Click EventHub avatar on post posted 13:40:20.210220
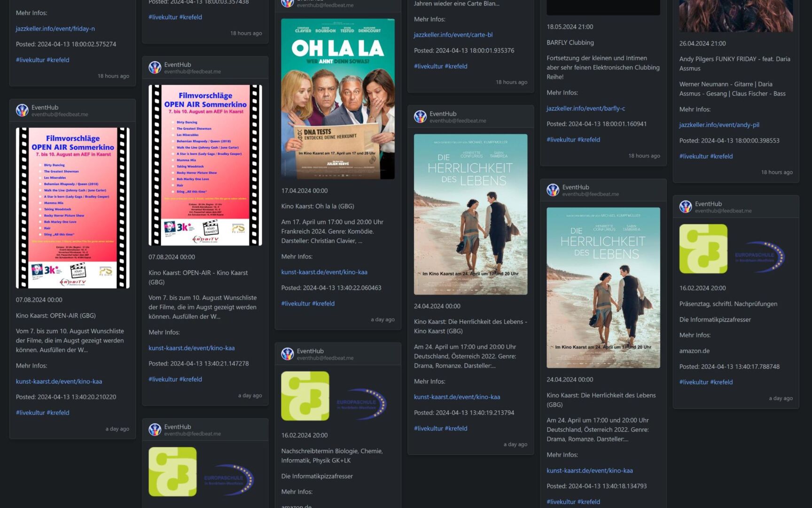 [x=22, y=111]
